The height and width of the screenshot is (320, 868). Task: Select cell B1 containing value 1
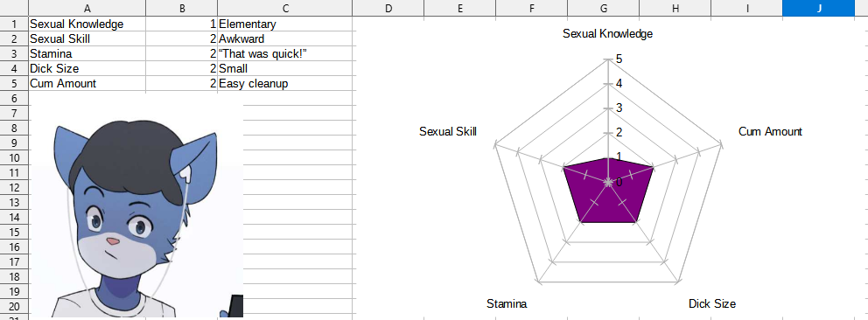(182, 24)
